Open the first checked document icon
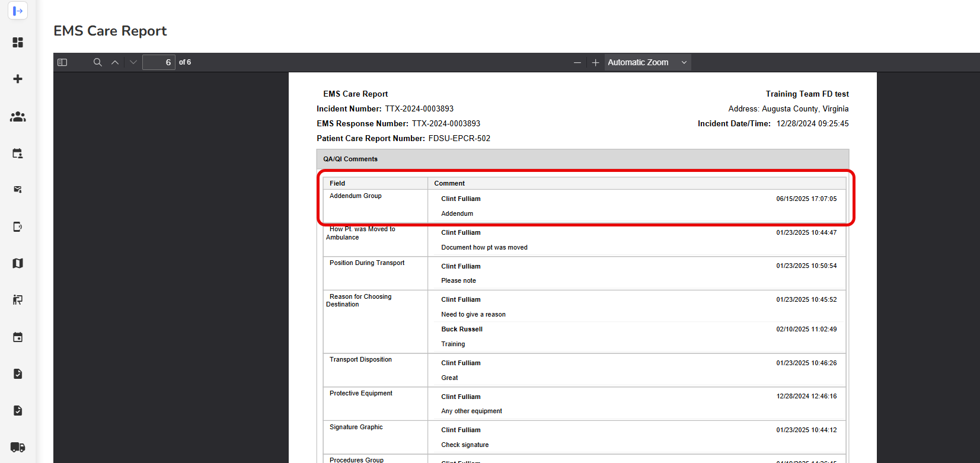The width and height of the screenshot is (980, 463). [18, 374]
